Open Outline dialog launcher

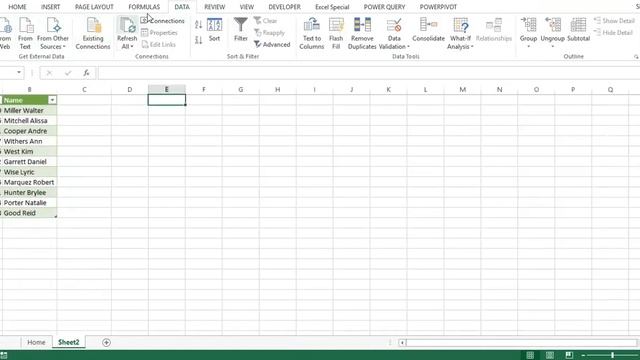[x=636, y=57]
